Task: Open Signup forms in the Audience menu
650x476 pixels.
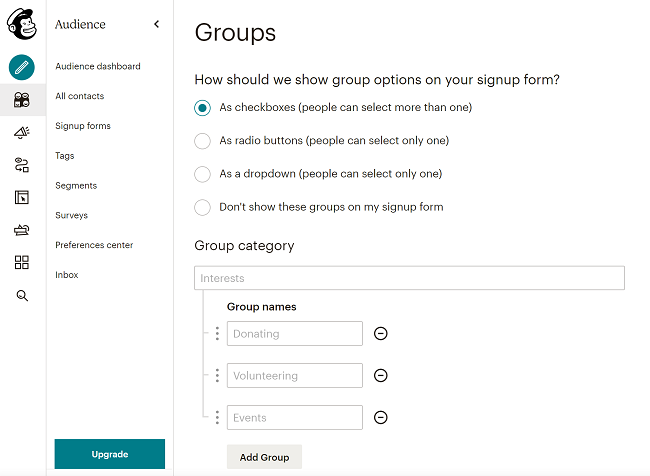Action: [x=83, y=126]
